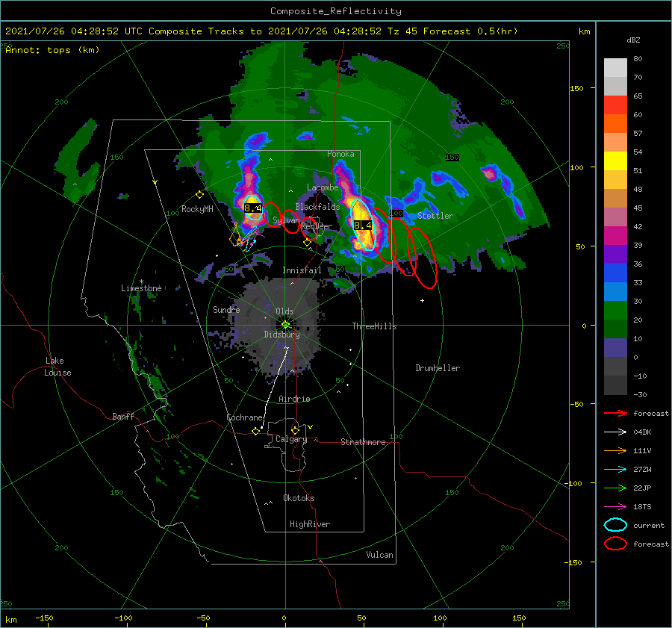Click the bright yellow swatch at 54 dBZ
Image resolution: width=672 pixels, height=628 pixels.
pos(615,161)
